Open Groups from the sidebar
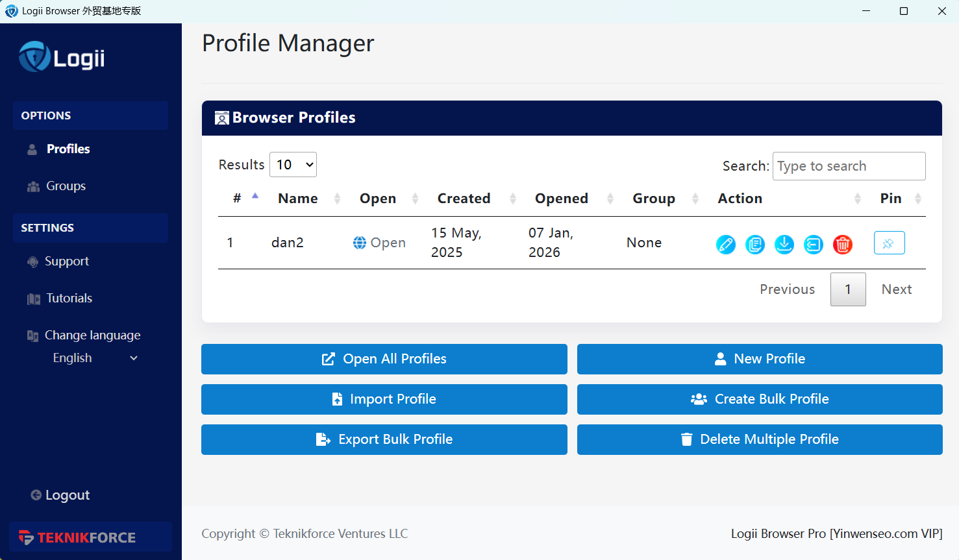 point(66,186)
